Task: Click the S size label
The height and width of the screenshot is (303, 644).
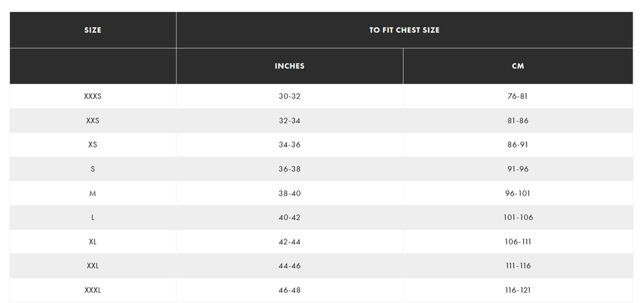Action: pos(93,169)
